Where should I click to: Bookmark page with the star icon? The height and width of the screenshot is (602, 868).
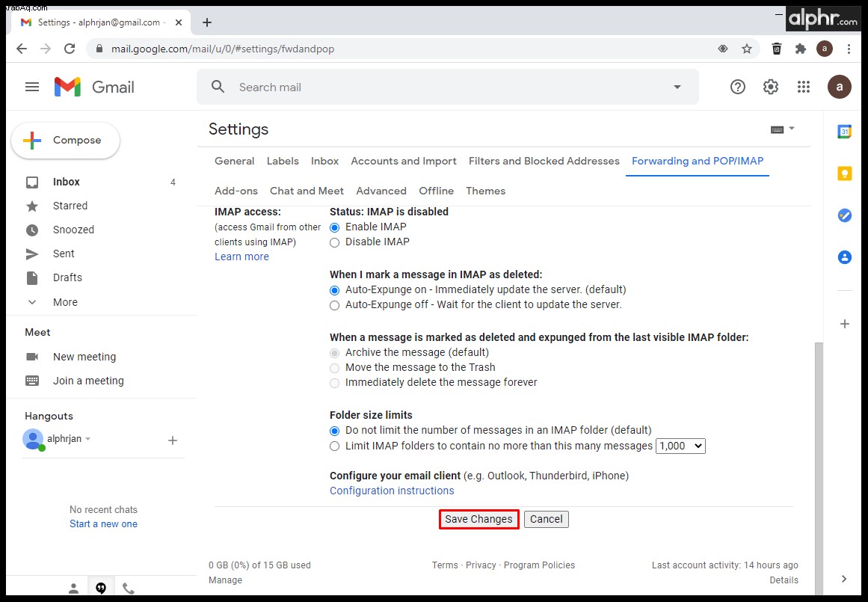tap(747, 49)
